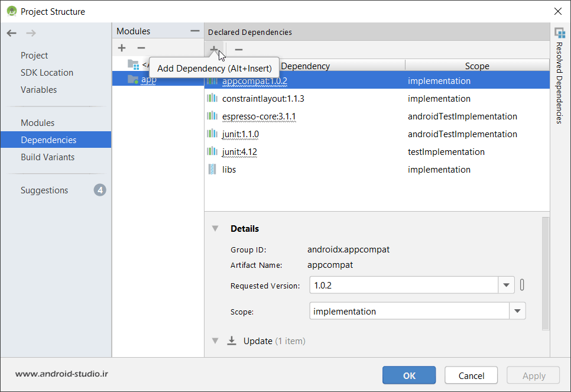
Task: Click the All Modules folder icon
Action: 133,64
